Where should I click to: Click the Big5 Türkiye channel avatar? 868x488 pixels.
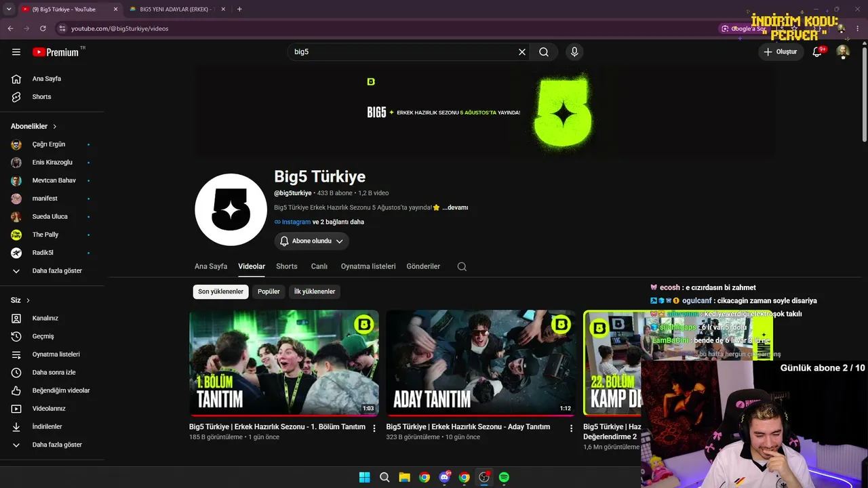point(231,209)
